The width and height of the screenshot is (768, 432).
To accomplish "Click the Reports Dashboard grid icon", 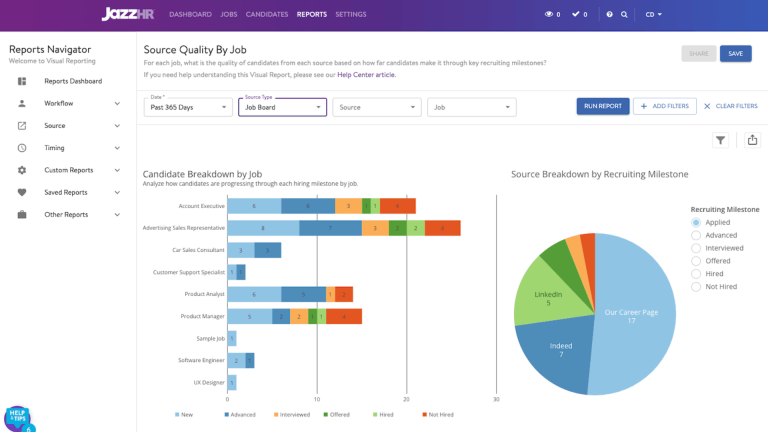I will coord(22,81).
